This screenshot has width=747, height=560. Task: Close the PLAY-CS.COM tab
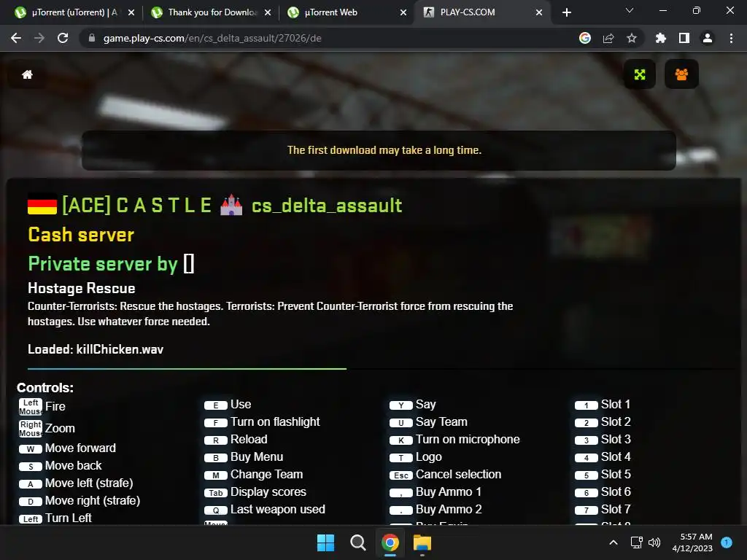coord(539,12)
